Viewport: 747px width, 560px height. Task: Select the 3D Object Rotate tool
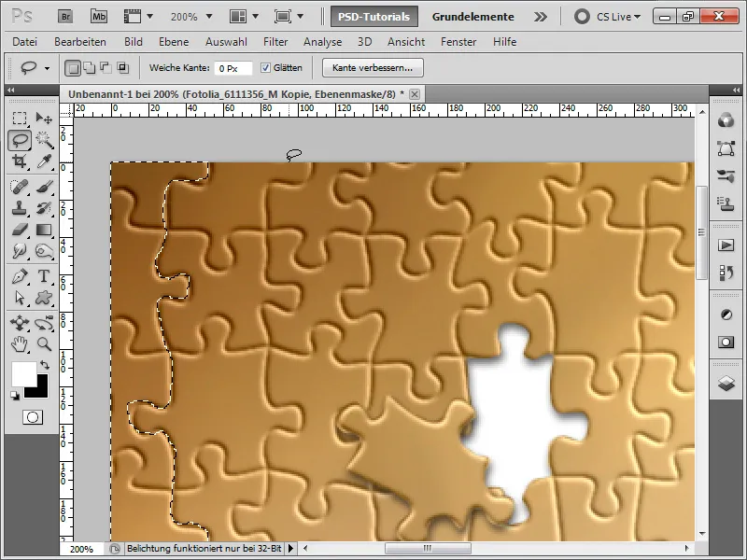[20, 323]
